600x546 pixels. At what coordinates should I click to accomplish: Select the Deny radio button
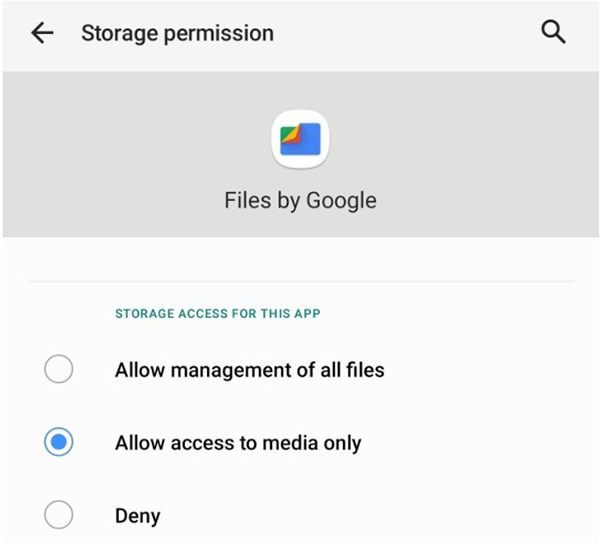coord(59,515)
